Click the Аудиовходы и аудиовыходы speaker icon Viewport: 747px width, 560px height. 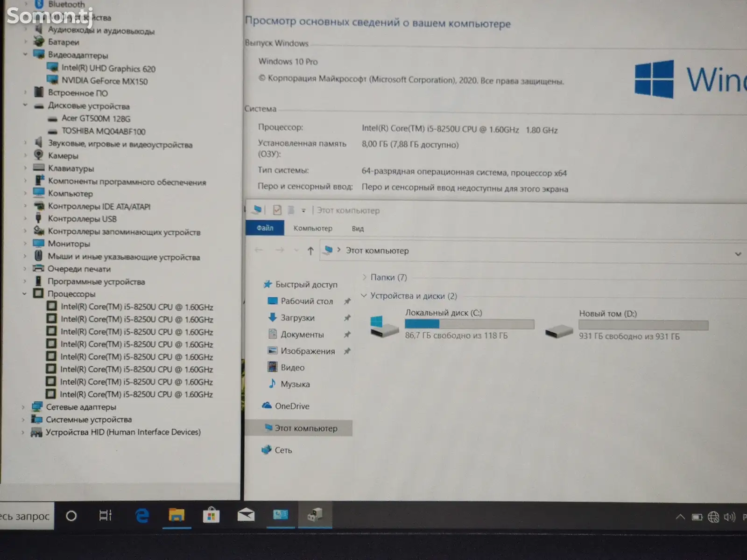tap(39, 29)
